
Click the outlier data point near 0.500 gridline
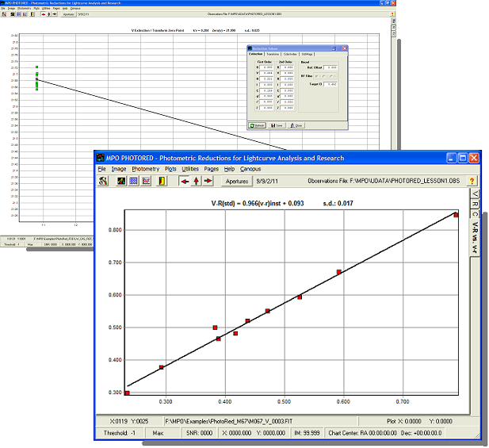pyautogui.click(x=215, y=327)
